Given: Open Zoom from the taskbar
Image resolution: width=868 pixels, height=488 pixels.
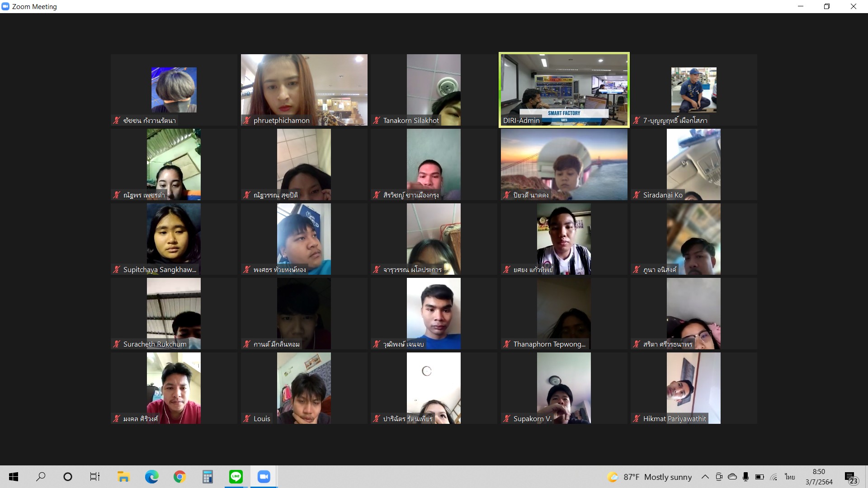Looking at the screenshot, I should pyautogui.click(x=264, y=477).
